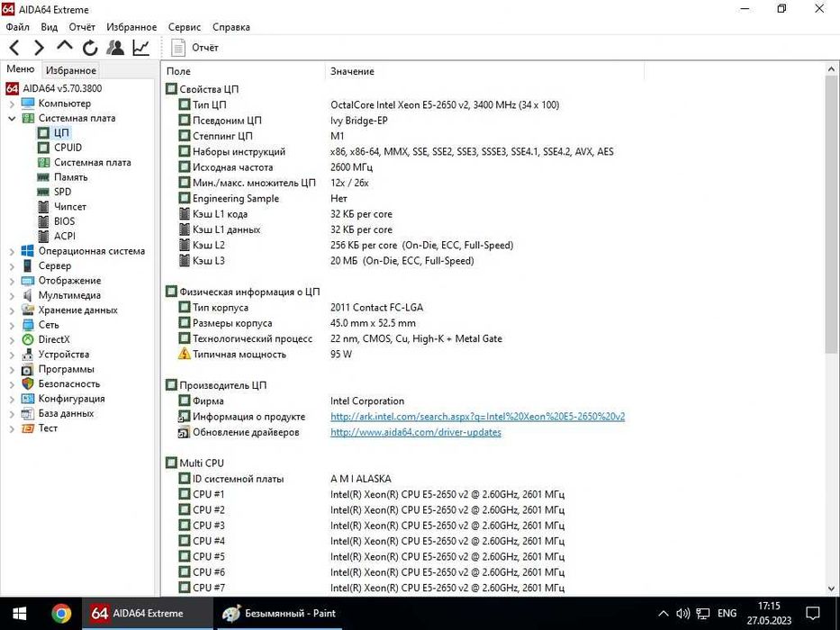Screen dimensions: 840x630
Task: Click the Отчёт report toolbar button
Action: (194, 48)
